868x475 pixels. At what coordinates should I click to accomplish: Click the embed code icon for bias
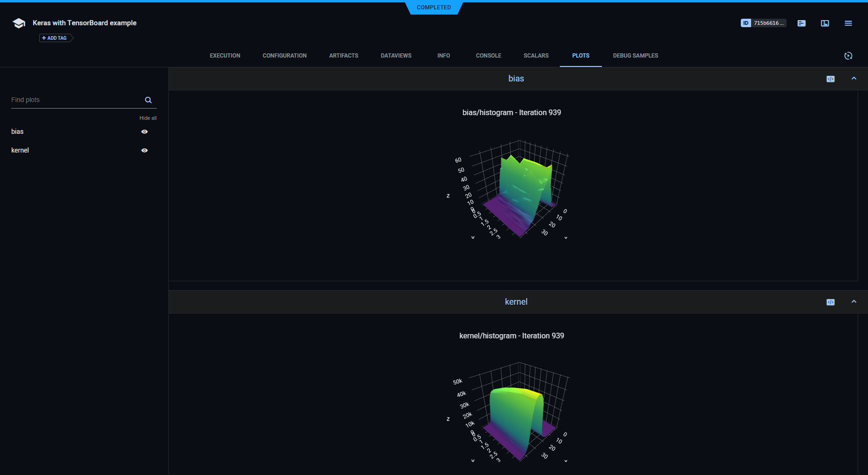coord(830,79)
